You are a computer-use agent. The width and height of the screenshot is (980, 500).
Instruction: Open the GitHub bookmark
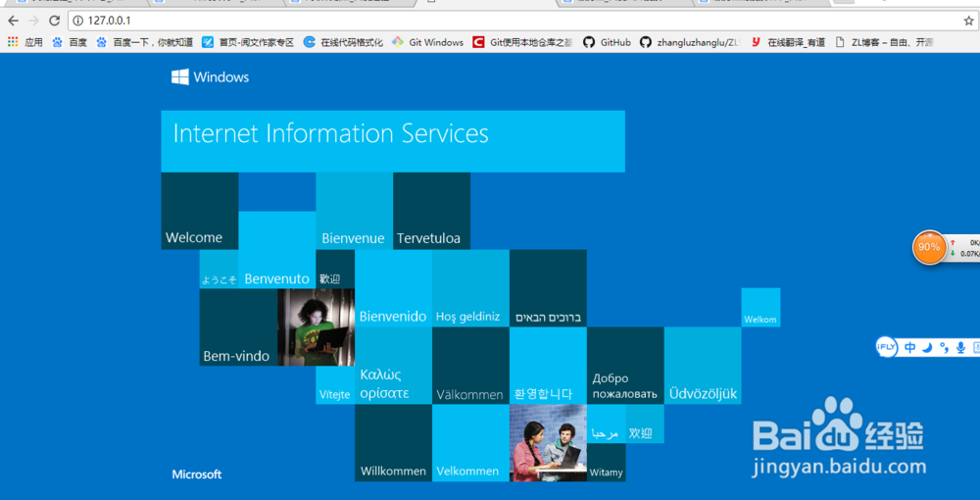click(x=607, y=42)
